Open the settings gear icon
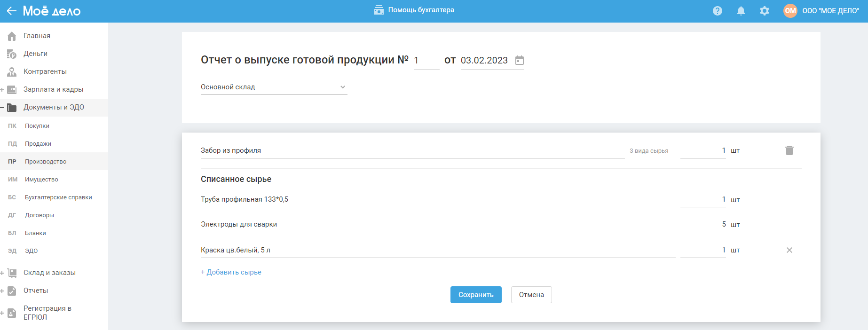Viewport: 868px width, 330px height. [765, 11]
